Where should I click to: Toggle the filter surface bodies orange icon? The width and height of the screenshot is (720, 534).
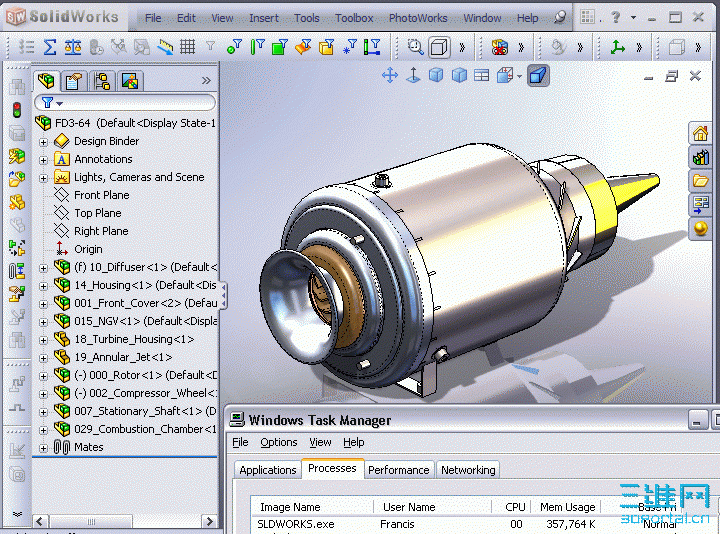pyautogui.click(x=303, y=46)
